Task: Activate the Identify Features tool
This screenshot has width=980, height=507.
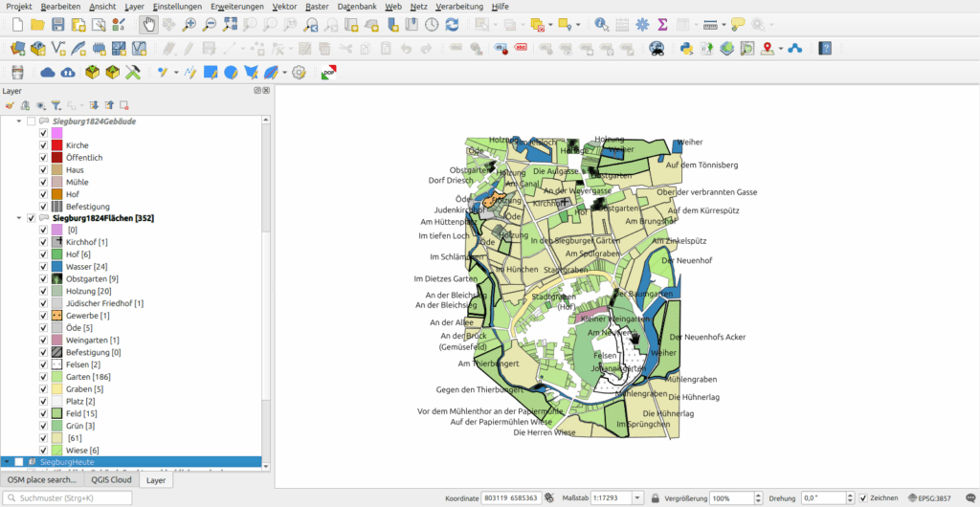Action: click(x=601, y=25)
